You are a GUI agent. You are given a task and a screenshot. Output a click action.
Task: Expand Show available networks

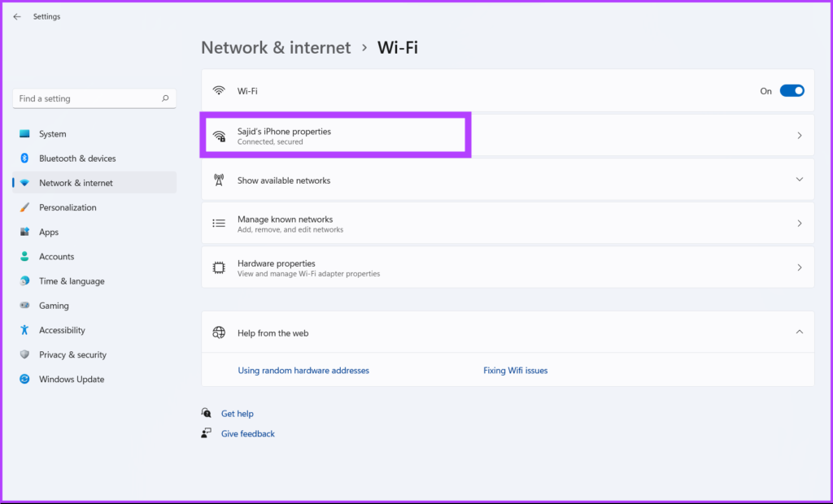tap(799, 180)
